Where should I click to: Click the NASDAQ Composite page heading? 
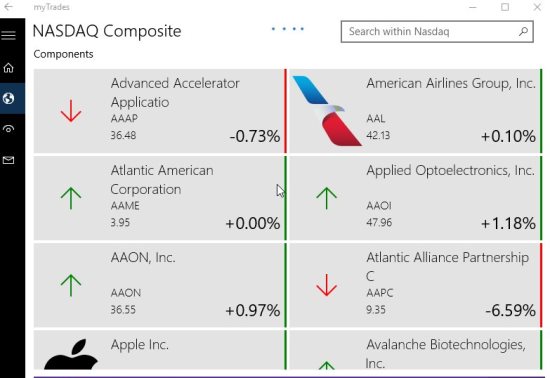[107, 31]
